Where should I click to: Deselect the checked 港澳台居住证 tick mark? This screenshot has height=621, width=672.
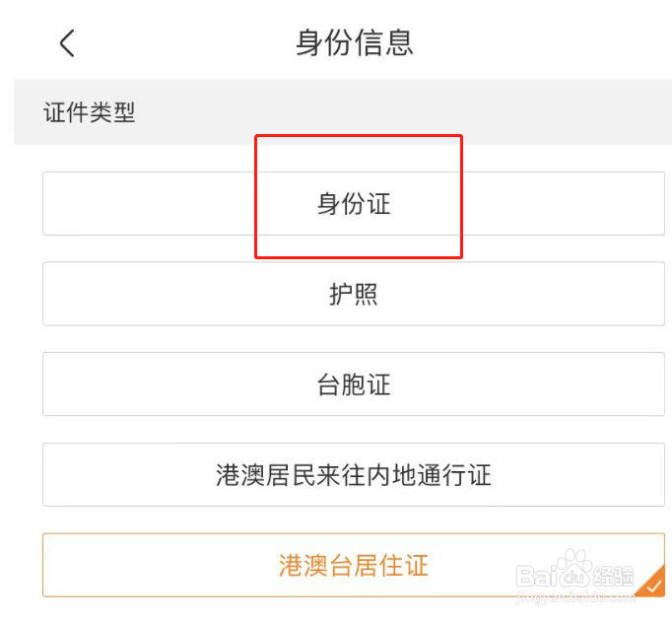(653, 585)
